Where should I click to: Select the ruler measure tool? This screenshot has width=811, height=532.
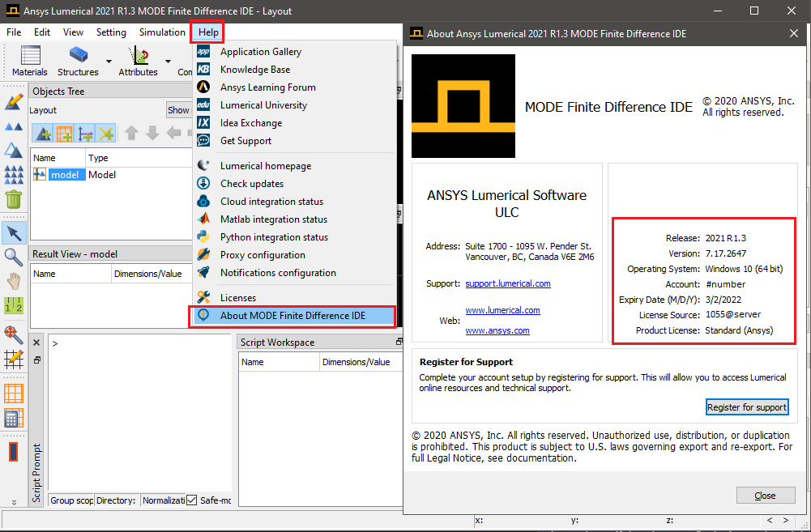point(14,305)
